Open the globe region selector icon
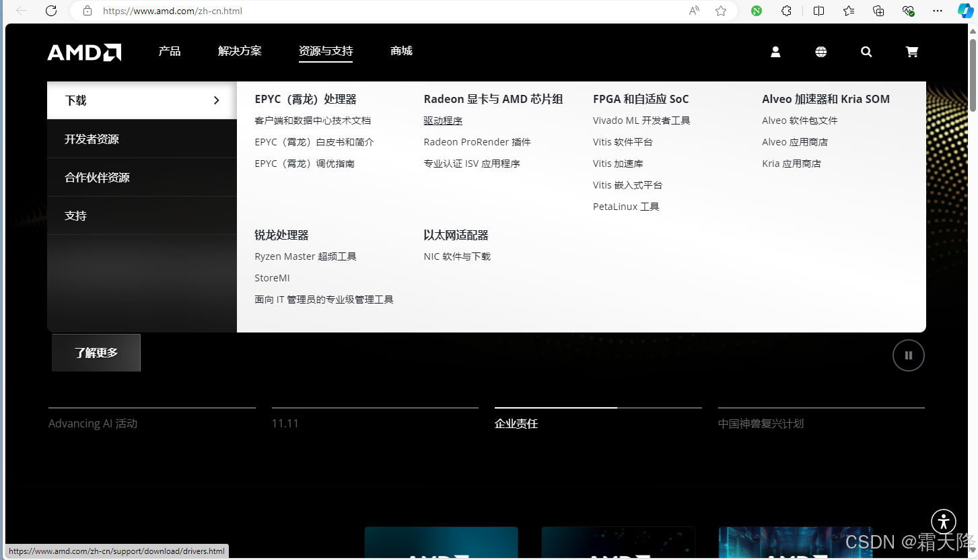 point(821,52)
